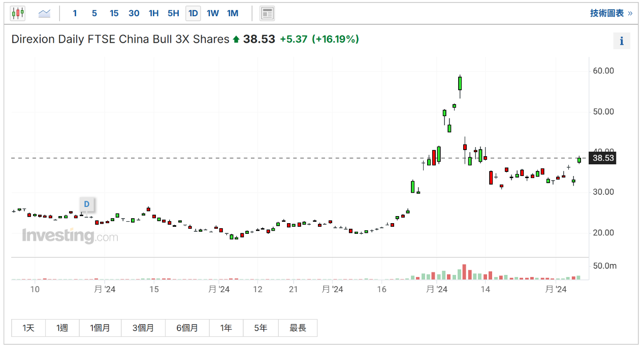
Task: Select the 1D daily interval
Action: click(x=193, y=13)
